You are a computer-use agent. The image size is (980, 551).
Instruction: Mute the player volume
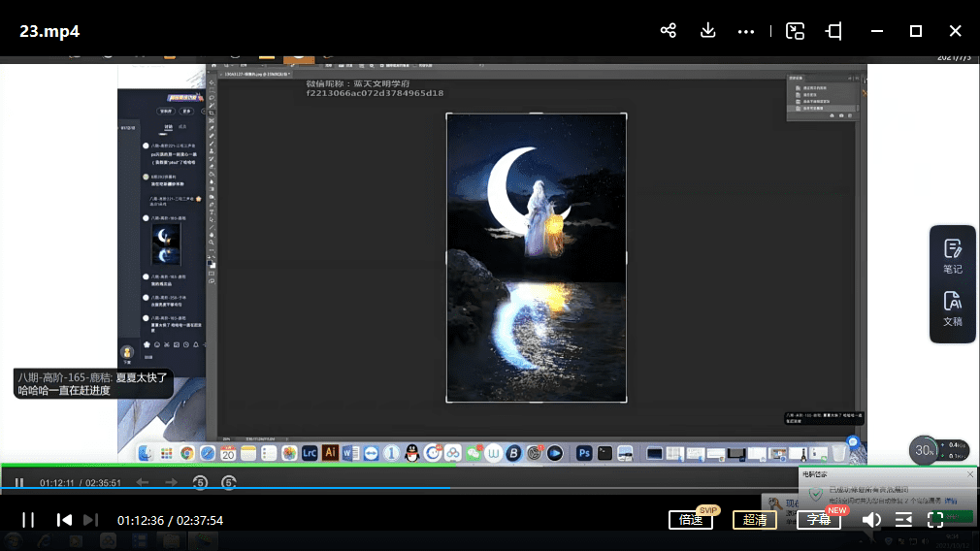pos(871,520)
